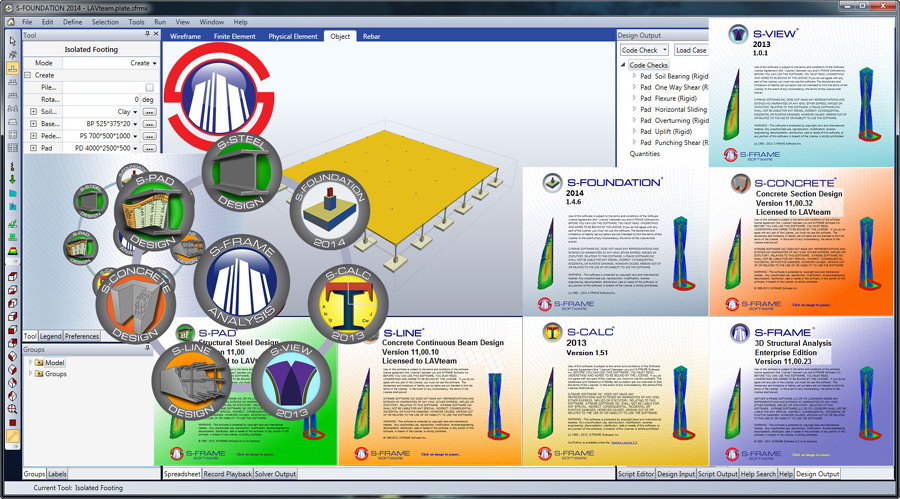
Task: Click the yellow ruler icon at toolbar bottom
Action: pyautogui.click(x=13, y=436)
